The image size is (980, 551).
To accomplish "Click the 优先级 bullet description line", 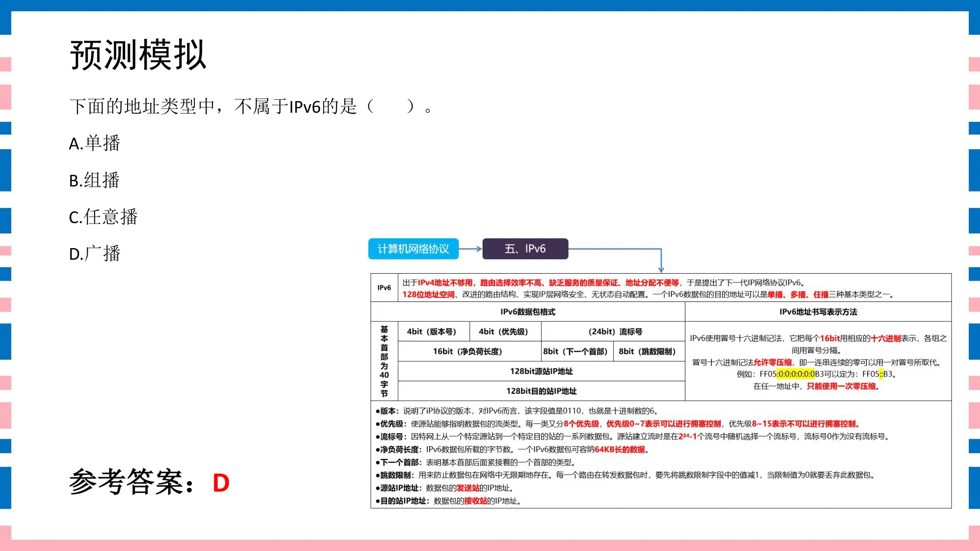I will click(x=618, y=424).
